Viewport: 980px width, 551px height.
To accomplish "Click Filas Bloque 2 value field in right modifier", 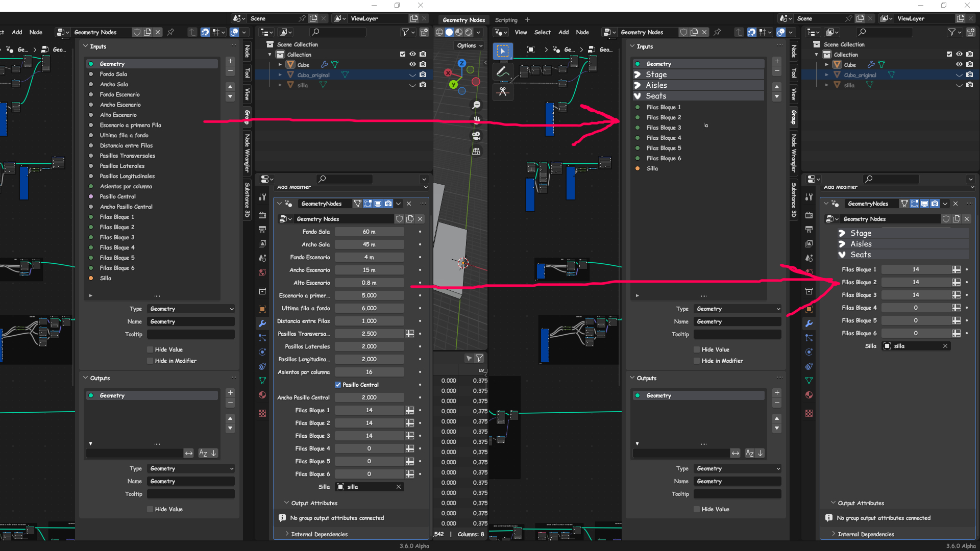I will pos(916,282).
